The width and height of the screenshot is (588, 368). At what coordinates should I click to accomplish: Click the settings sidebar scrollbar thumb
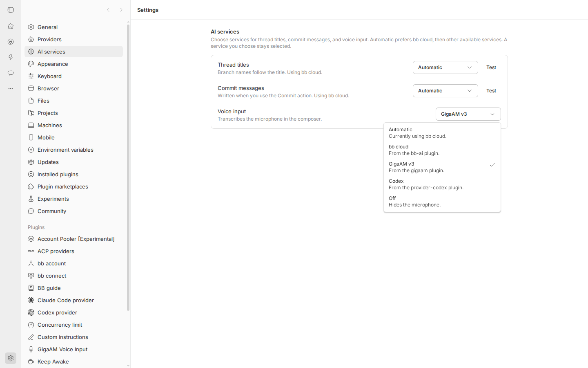(x=128, y=168)
